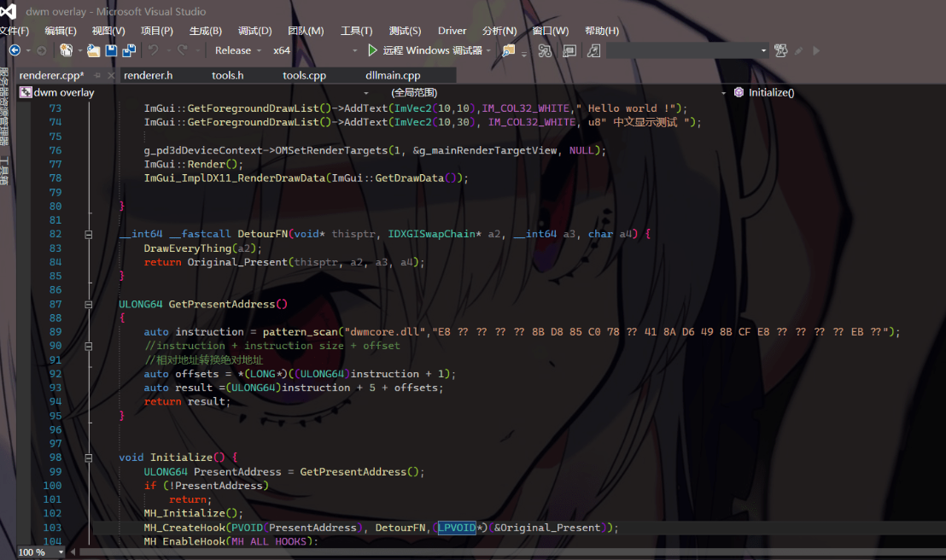
Task: Open the 工具(T) tools menu
Action: (x=356, y=31)
